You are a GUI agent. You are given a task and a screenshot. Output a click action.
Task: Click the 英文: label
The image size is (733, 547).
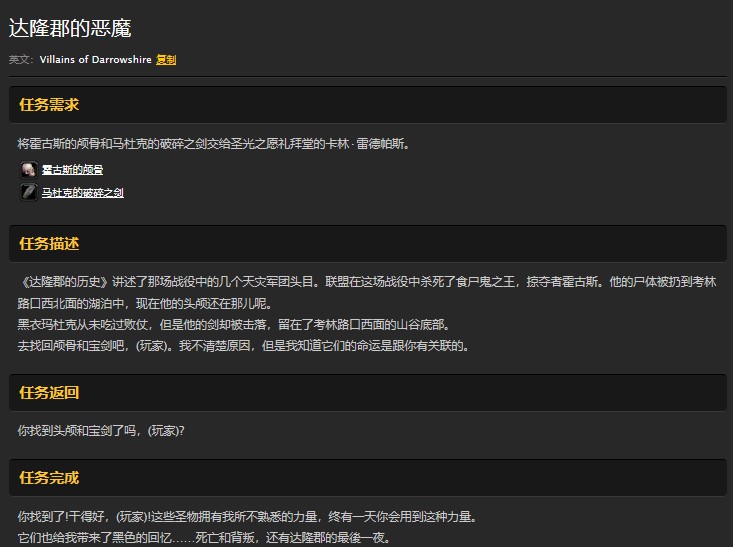(x=21, y=60)
